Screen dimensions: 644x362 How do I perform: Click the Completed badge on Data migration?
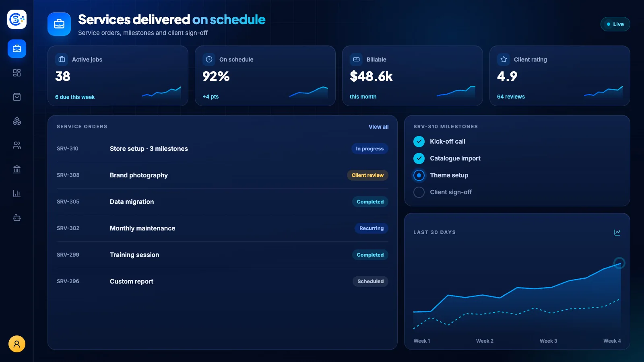(x=370, y=202)
